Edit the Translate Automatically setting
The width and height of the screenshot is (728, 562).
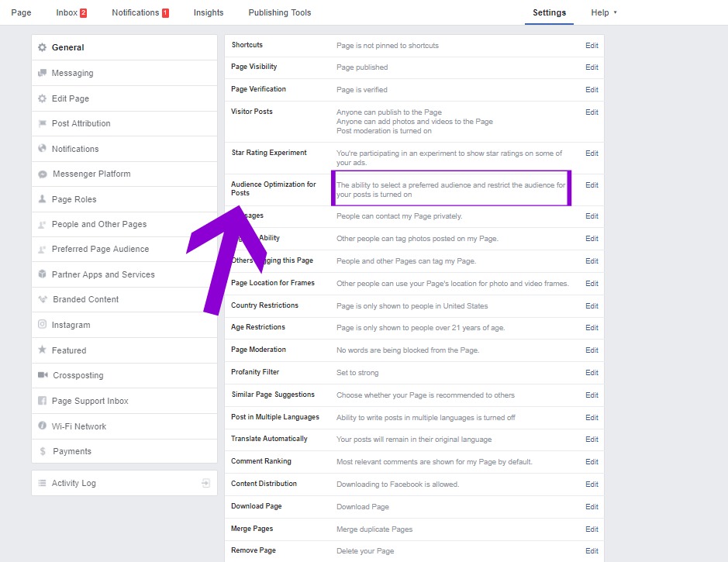click(x=592, y=439)
